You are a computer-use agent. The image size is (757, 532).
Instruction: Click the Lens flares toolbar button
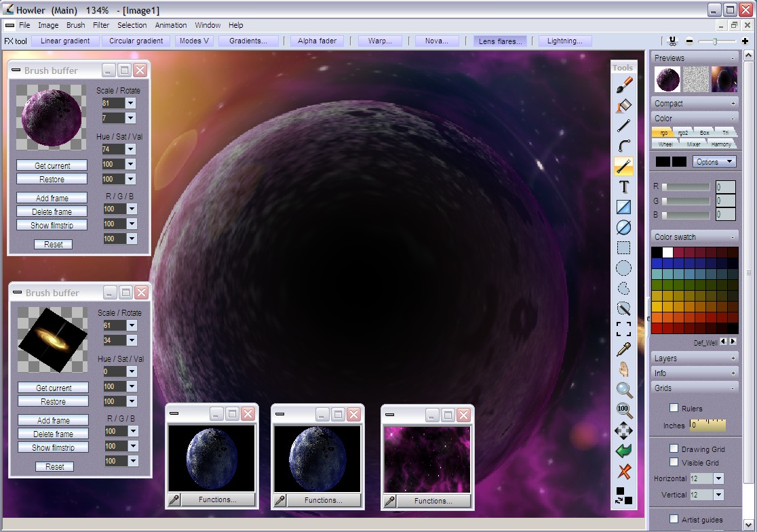499,41
